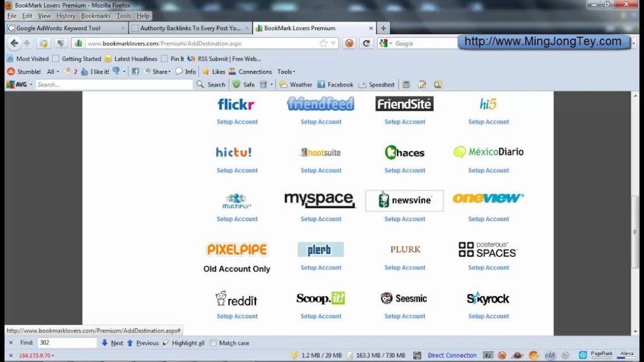Open the Help menu
The image size is (644, 362).
(x=143, y=16)
